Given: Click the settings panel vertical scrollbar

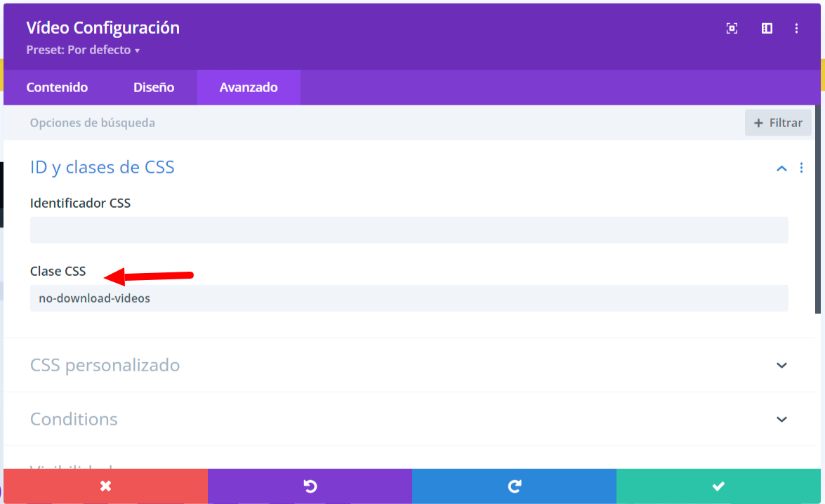Looking at the screenshot, I should coord(818,209).
